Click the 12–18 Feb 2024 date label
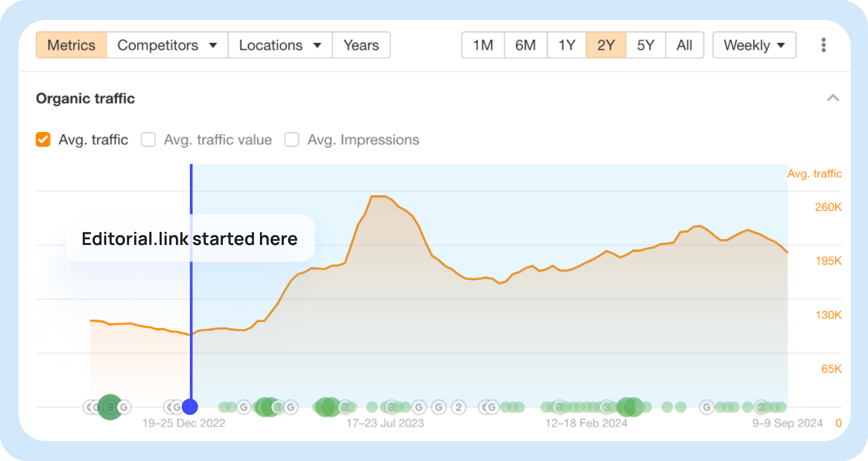 [586, 423]
